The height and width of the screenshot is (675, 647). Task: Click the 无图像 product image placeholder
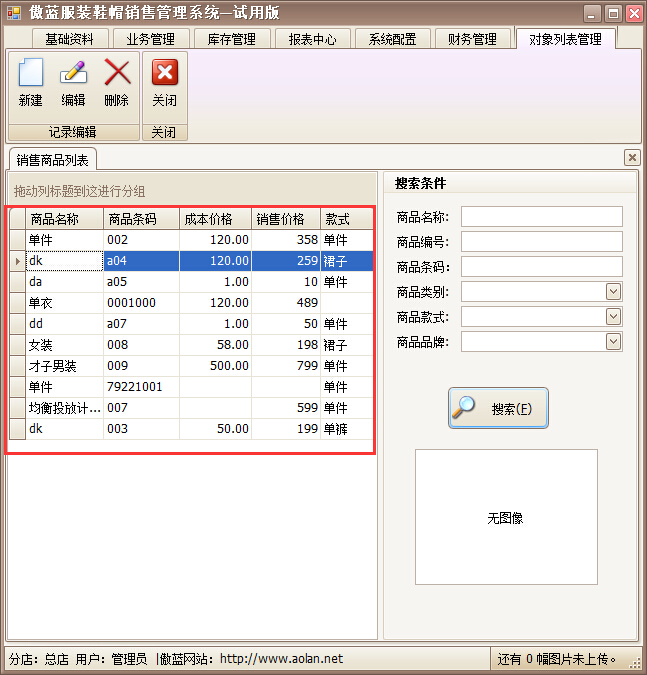(x=506, y=517)
